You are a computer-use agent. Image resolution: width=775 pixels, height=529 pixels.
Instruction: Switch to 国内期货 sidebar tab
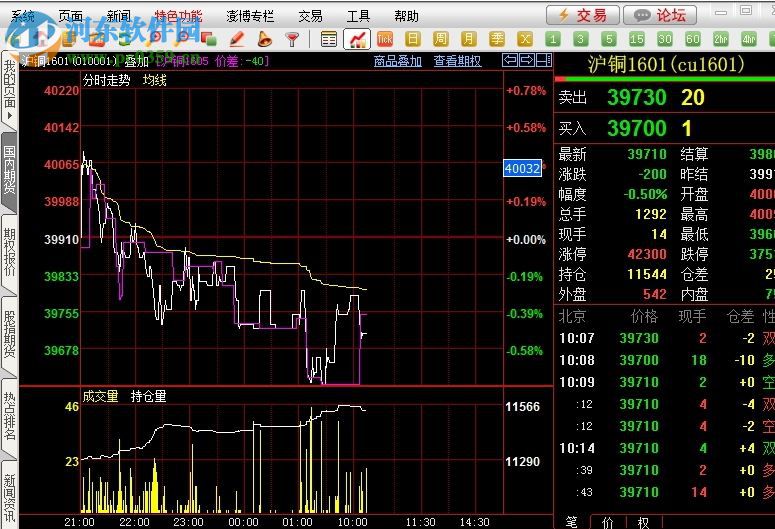point(9,170)
